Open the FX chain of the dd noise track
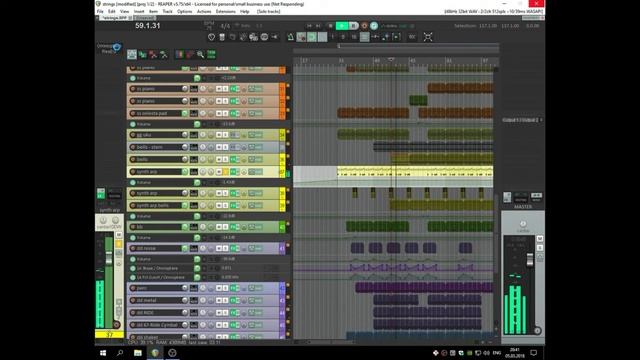This screenshot has height=360, width=640. pos(234,248)
